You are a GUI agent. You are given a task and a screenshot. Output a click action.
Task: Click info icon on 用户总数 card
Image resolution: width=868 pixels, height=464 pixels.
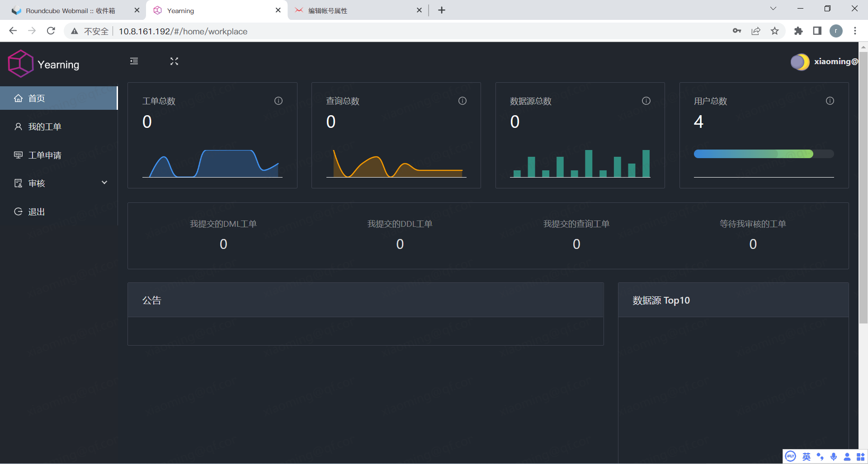point(830,101)
